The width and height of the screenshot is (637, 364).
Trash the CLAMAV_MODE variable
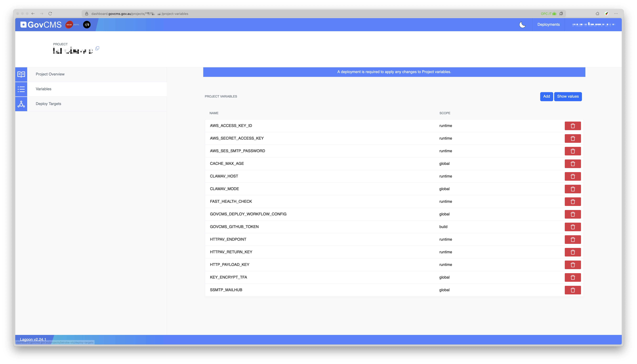573,189
